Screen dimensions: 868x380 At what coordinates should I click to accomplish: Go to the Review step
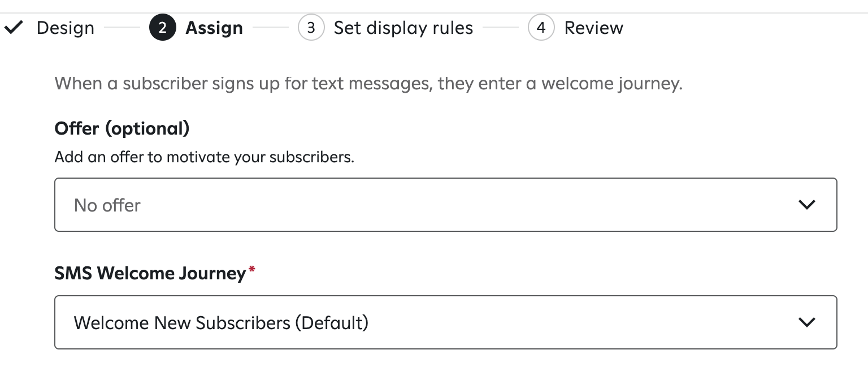[x=593, y=27]
